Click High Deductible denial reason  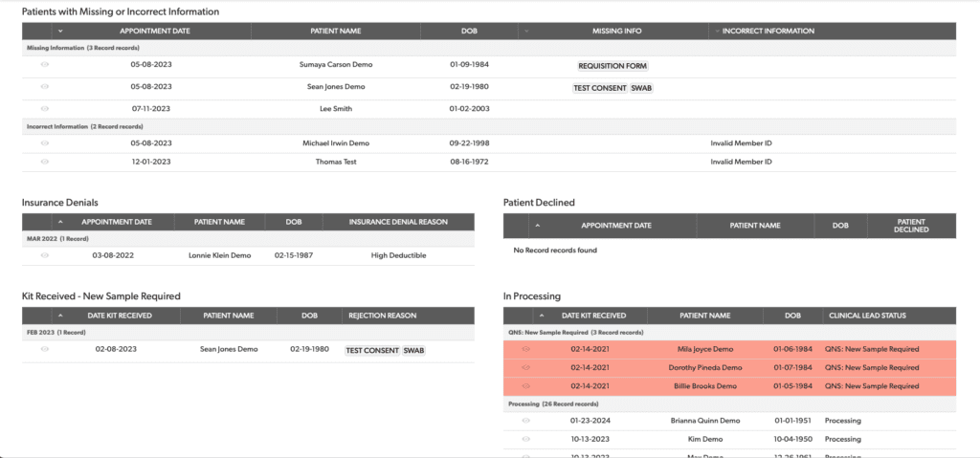point(398,255)
